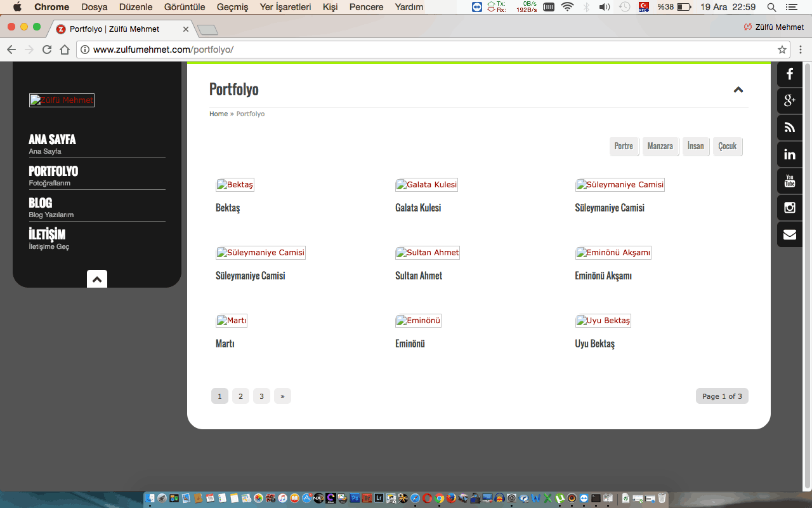Image resolution: width=812 pixels, height=508 pixels.
Task: Click the site information icon in address bar
Action: (x=85, y=50)
